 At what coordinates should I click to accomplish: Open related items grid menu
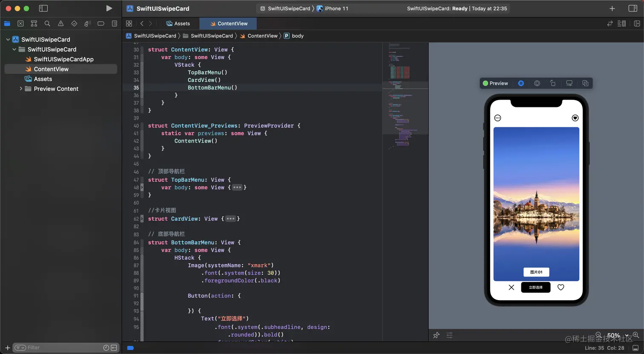(129, 23)
